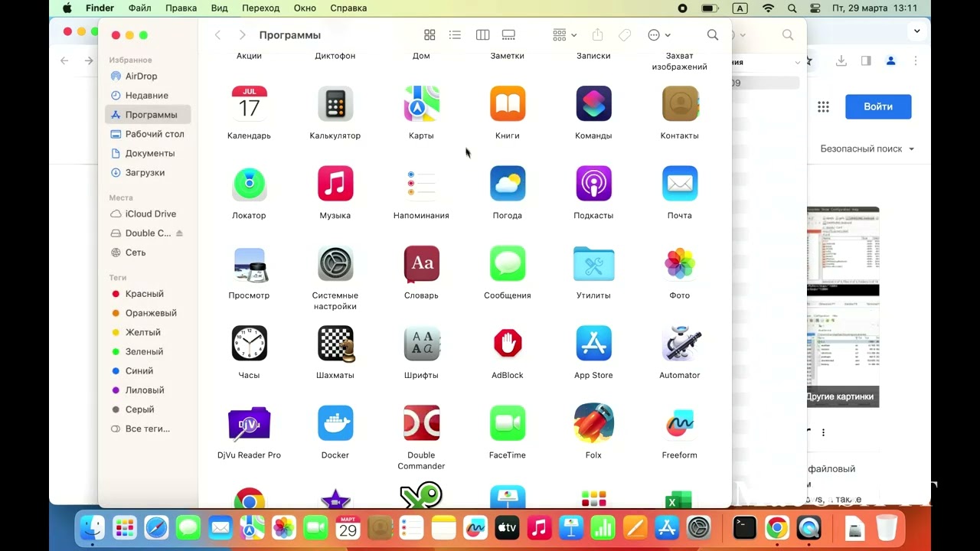980x551 pixels.
Task: Open Terminal from the Dock
Action: 745,528
